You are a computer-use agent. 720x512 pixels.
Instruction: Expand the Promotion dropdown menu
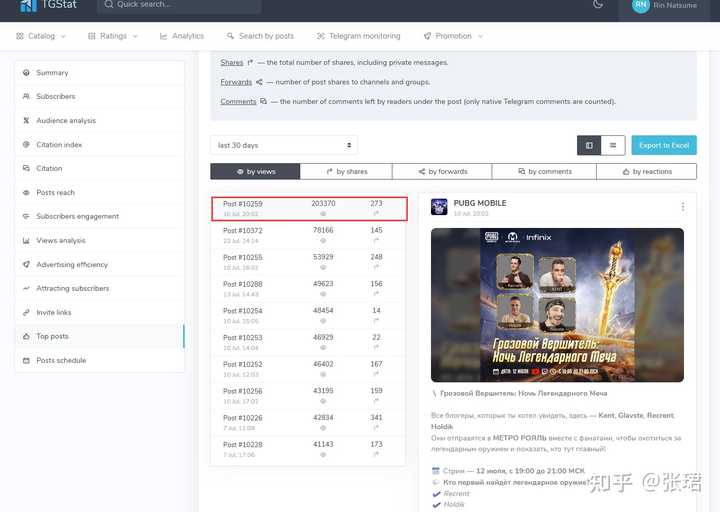pos(453,36)
